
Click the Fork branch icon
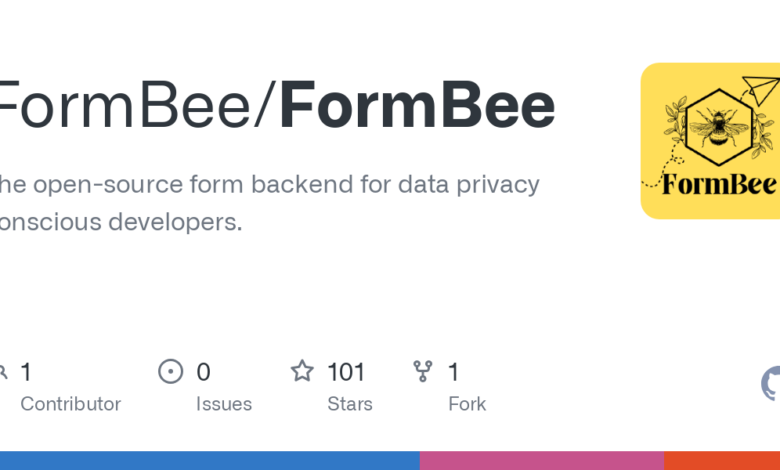point(423,372)
